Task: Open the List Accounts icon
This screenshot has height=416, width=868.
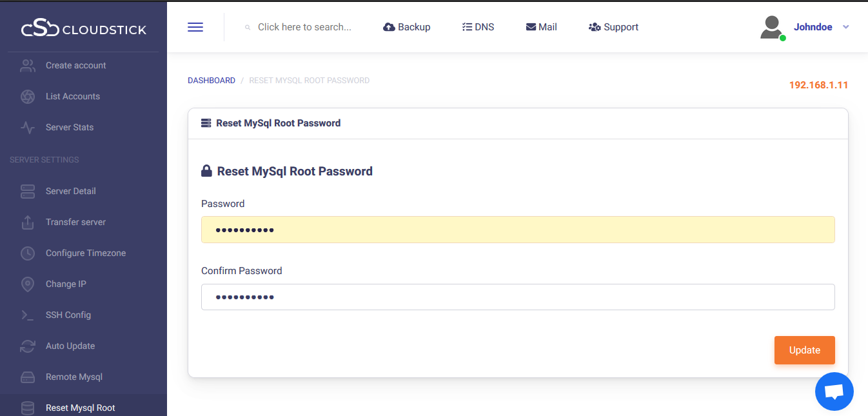Action: click(28, 96)
